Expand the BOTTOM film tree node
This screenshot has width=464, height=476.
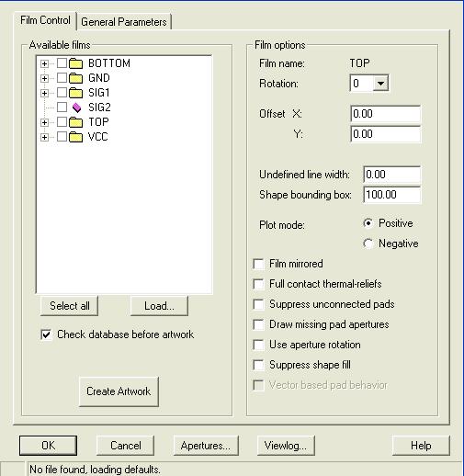click(x=44, y=63)
